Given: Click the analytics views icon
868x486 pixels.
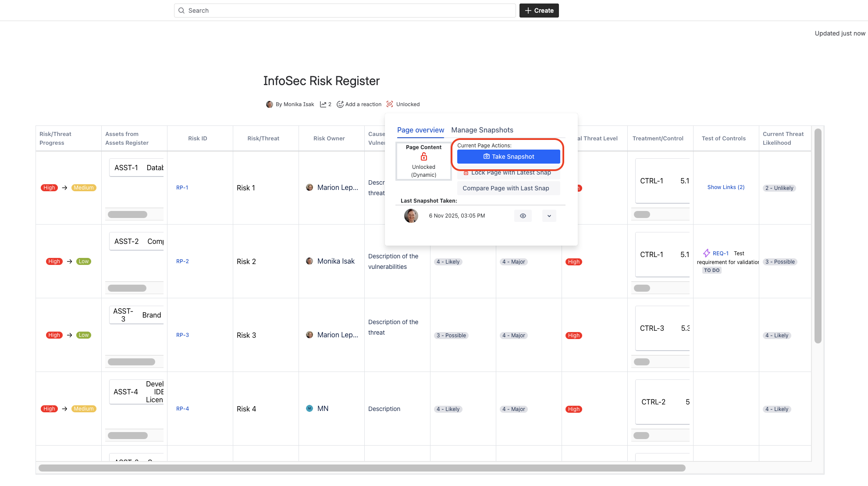Looking at the screenshot, I should click(323, 104).
